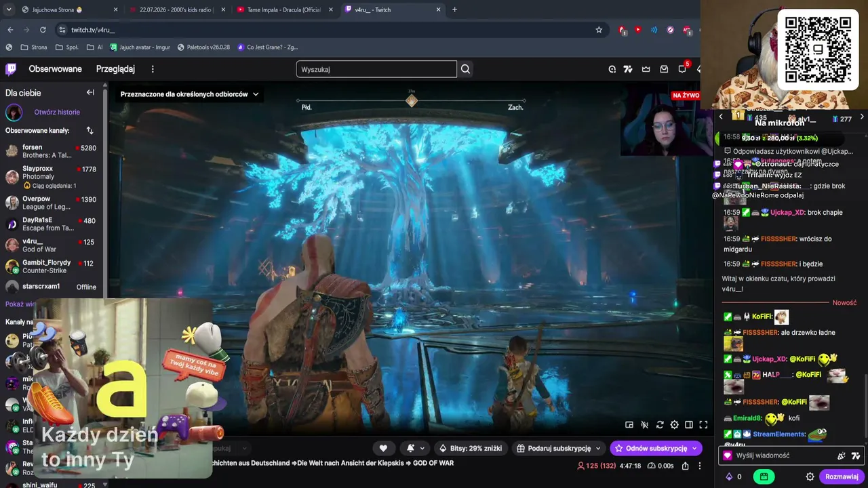Screen dimensions: 868x488
Task: Switch to the 2000's kids radio tab
Action: point(175,9)
